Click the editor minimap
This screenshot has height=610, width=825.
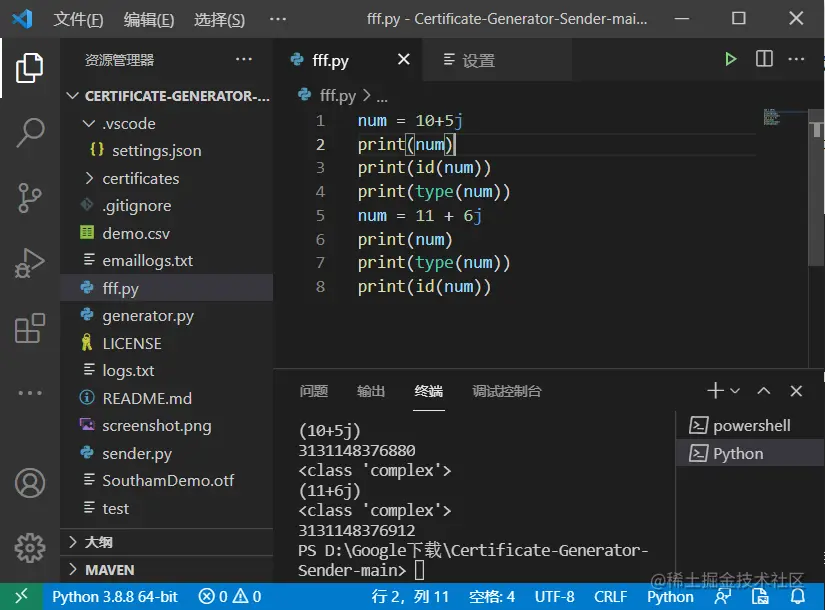(772, 117)
